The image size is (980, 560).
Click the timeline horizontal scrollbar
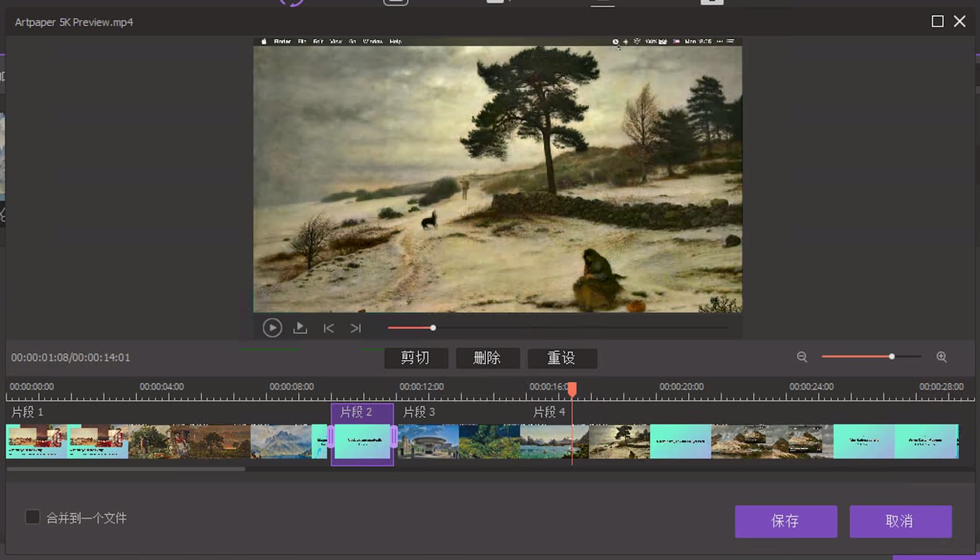[126, 469]
